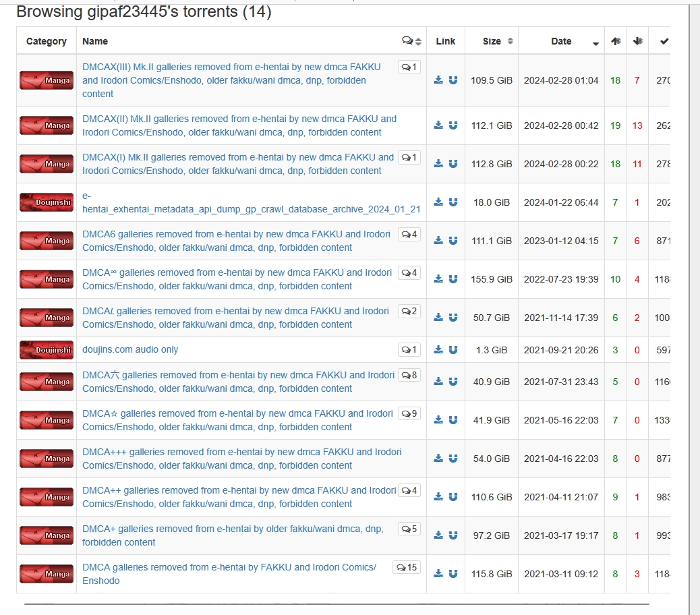View 9 comments on DMCA☆ torrent
700x615 pixels.
(x=409, y=414)
